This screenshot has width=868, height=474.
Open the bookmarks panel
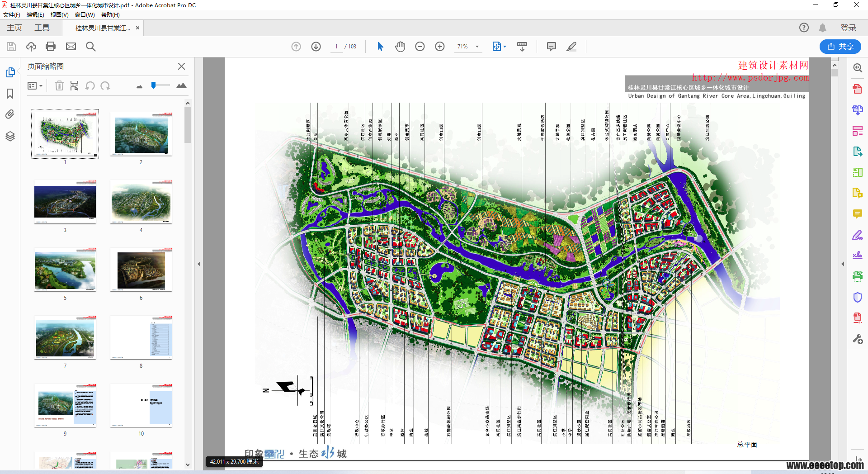tap(10, 94)
